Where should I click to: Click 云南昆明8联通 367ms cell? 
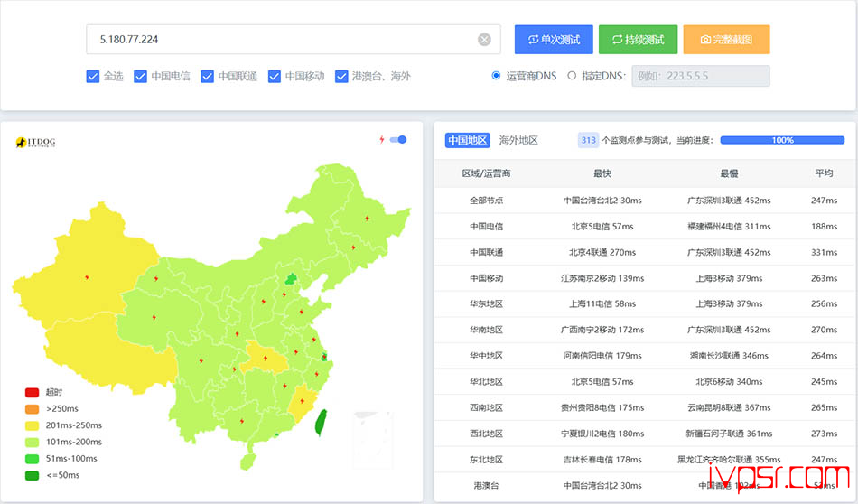click(729, 407)
